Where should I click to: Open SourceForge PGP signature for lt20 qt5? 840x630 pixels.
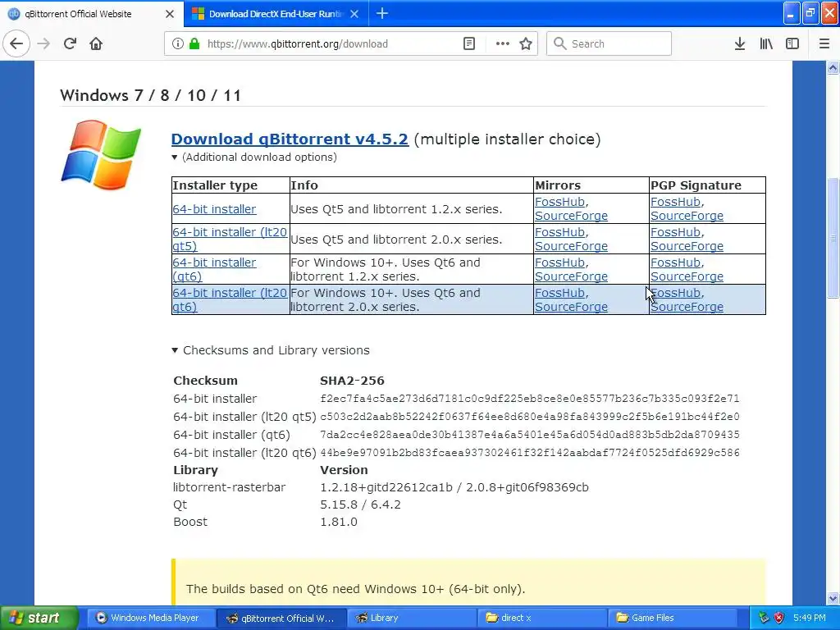[x=687, y=246]
